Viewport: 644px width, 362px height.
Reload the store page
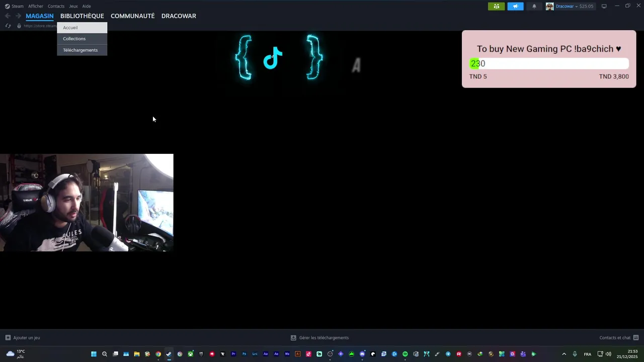(8, 26)
